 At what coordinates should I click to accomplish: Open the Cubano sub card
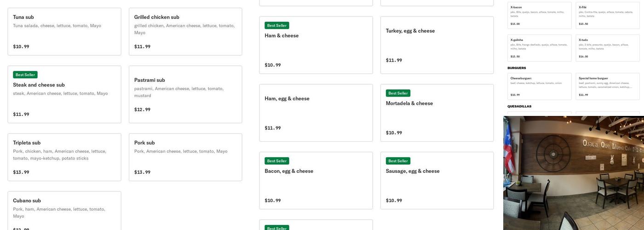(x=64, y=211)
